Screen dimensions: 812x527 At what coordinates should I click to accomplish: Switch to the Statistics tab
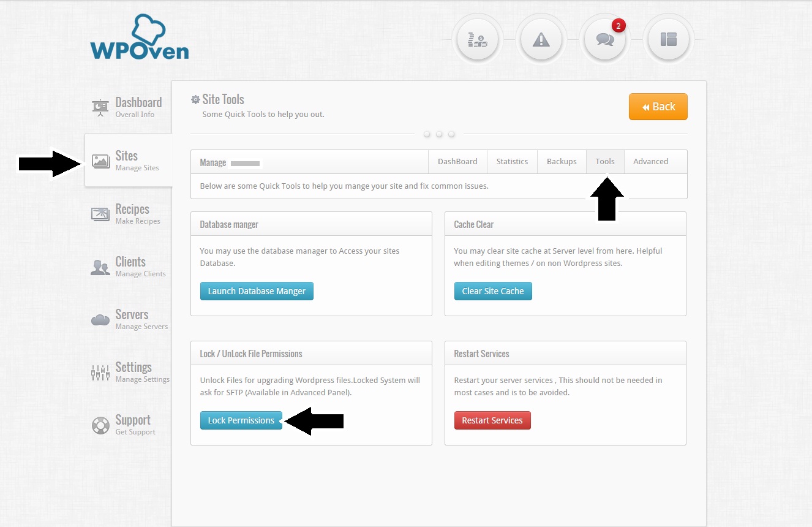point(512,162)
